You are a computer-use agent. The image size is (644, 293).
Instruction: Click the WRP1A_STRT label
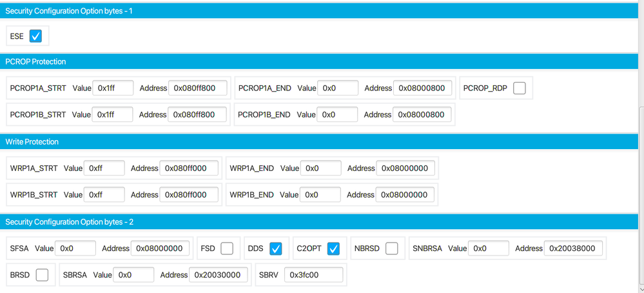[34, 168]
